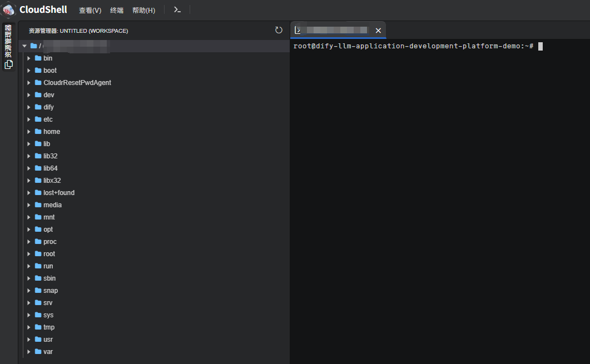Select the media folder name
Viewport: 590px width, 364px height.
click(52, 205)
